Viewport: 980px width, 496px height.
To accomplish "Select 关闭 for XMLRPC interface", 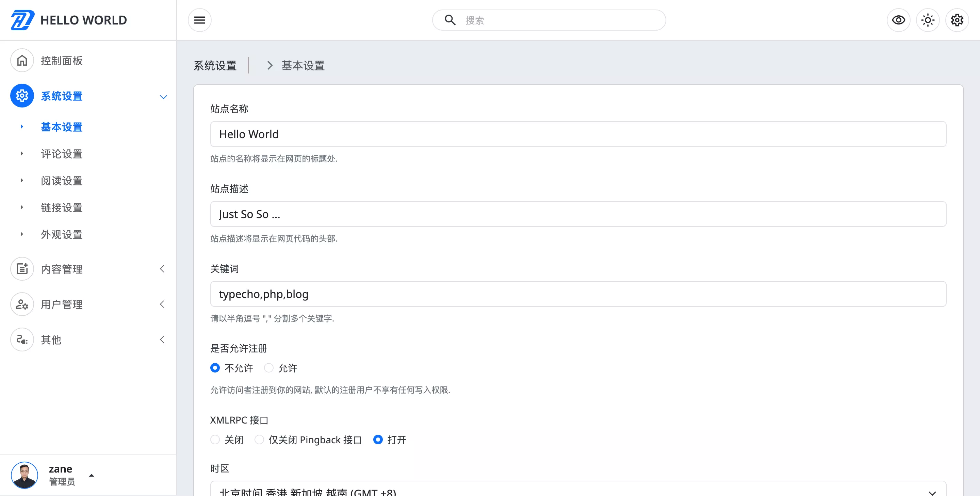I will click(215, 440).
